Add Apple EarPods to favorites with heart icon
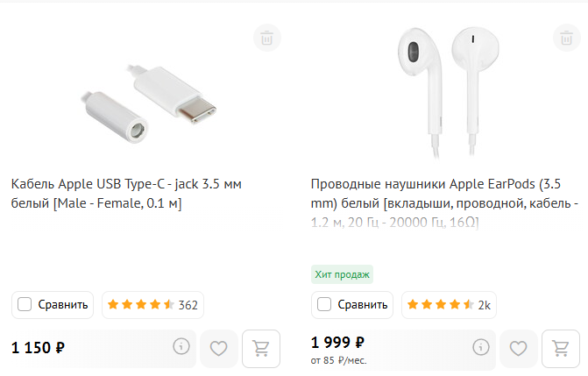Image resolution: width=588 pixels, height=376 pixels. pyautogui.click(x=519, y=348)
